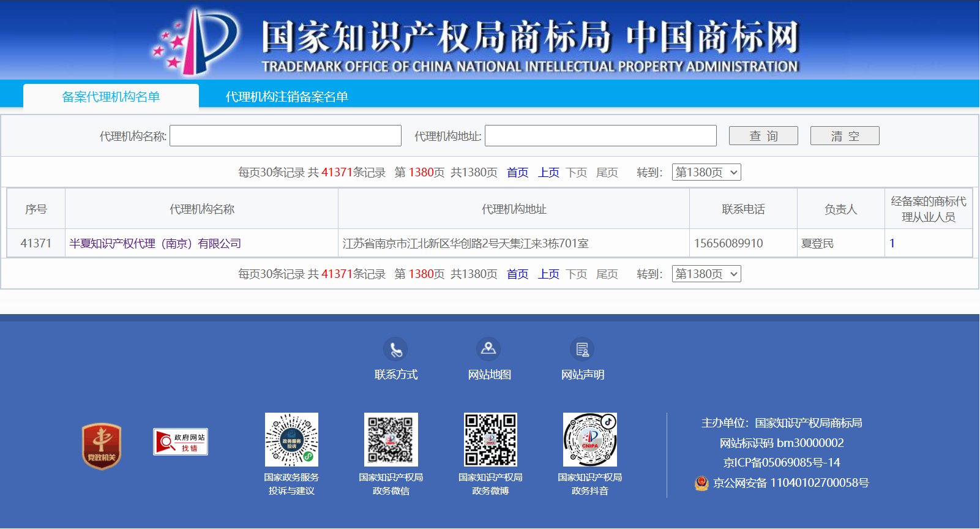The height and width of the screenshot is (529, 980).
Task: Open the bottom 第1380页 page dropdown
Action: [x=706, y=274]
